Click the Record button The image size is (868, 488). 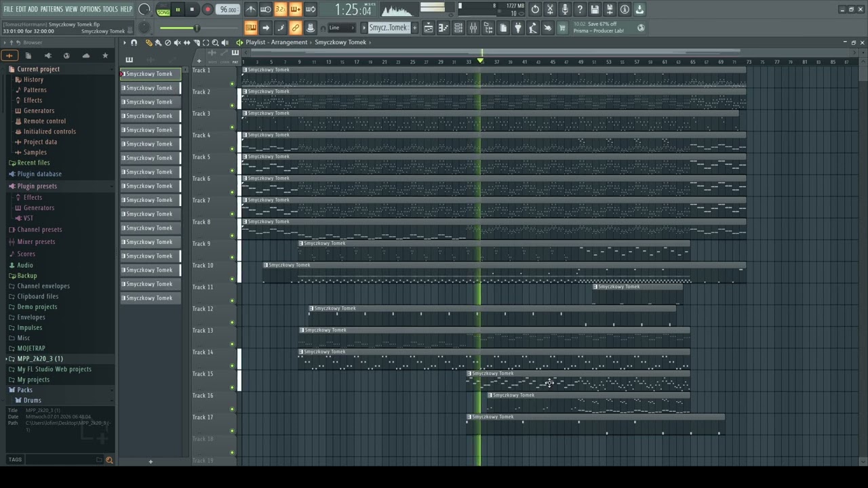pyautogui.click(x=208, y=9)
